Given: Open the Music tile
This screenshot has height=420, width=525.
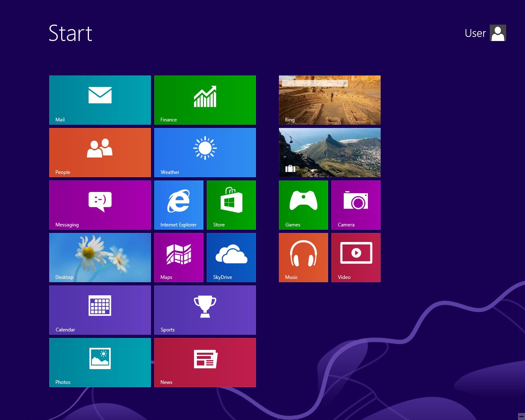Looking at the screenshot, I should 304,258.
